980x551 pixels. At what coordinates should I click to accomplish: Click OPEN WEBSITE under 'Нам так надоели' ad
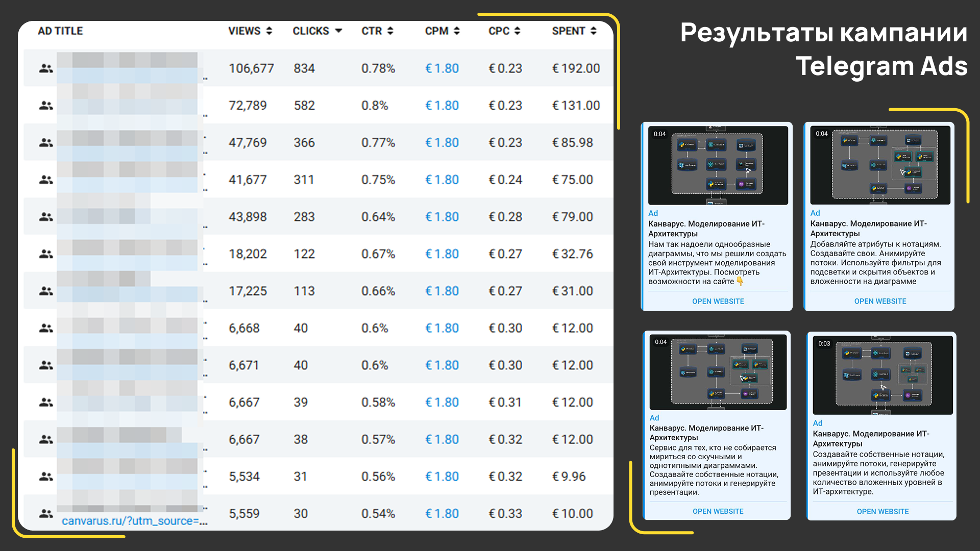tap(718, 302)
